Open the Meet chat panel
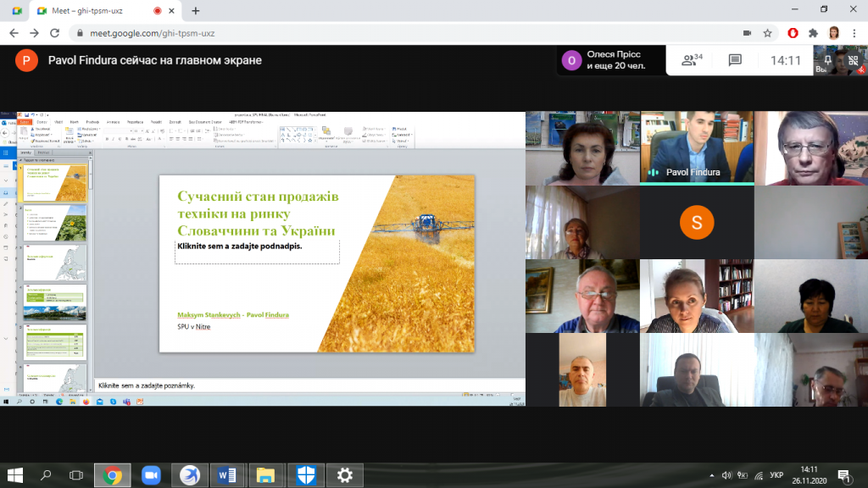Image resolution: width=868 pixels, height=488 pixels. pos(735,60)
